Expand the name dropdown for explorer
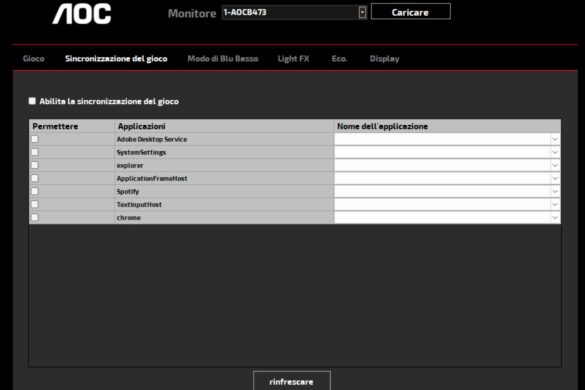 (x=555, y=165)
